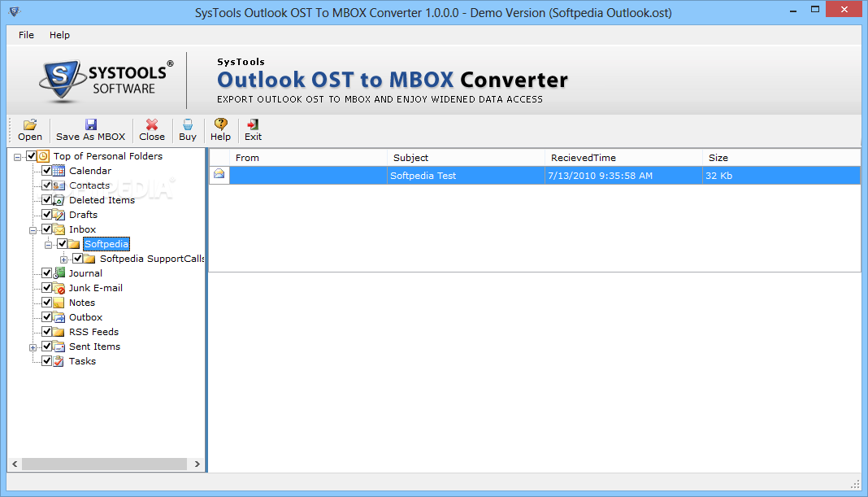Click the right arrow of the tree scrollbar
868x497 pixels.
point(197,464)
